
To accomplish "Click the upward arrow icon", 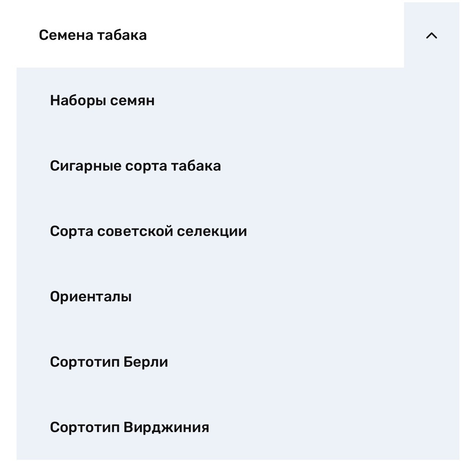I will coord(431,35).
